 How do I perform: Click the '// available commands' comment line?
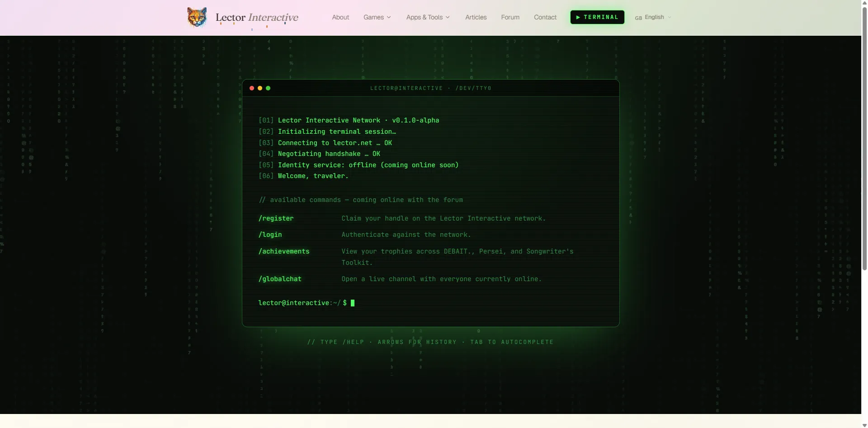[361, 200]
